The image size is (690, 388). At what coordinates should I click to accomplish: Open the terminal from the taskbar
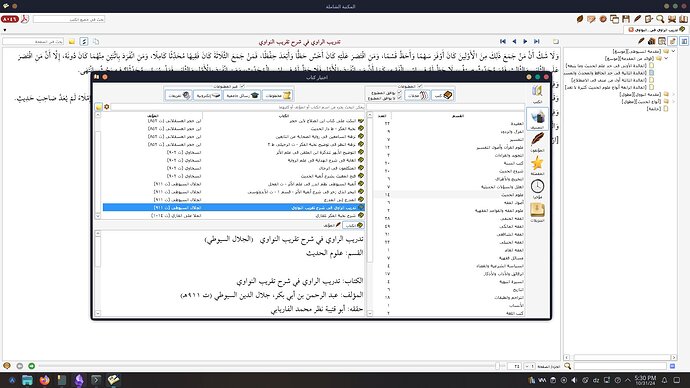[x=96, y=380]
